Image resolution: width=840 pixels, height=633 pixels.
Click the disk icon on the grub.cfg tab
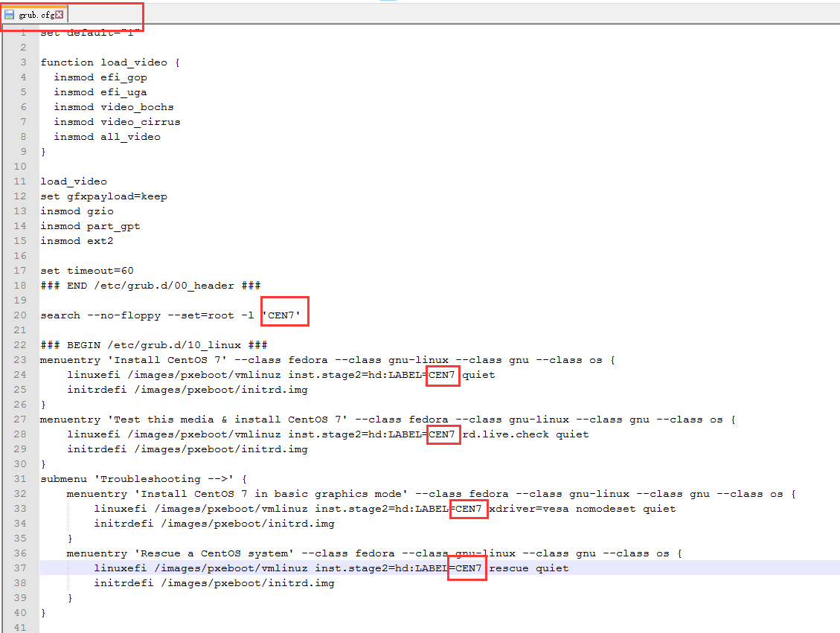tap(9, 14)
